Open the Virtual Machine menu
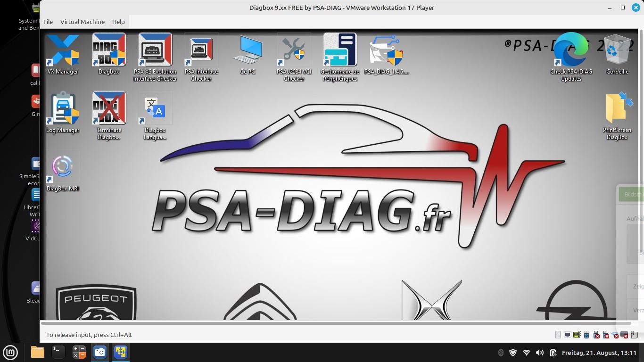The width and height of the screenshot is (644, 362). (83, 22)
